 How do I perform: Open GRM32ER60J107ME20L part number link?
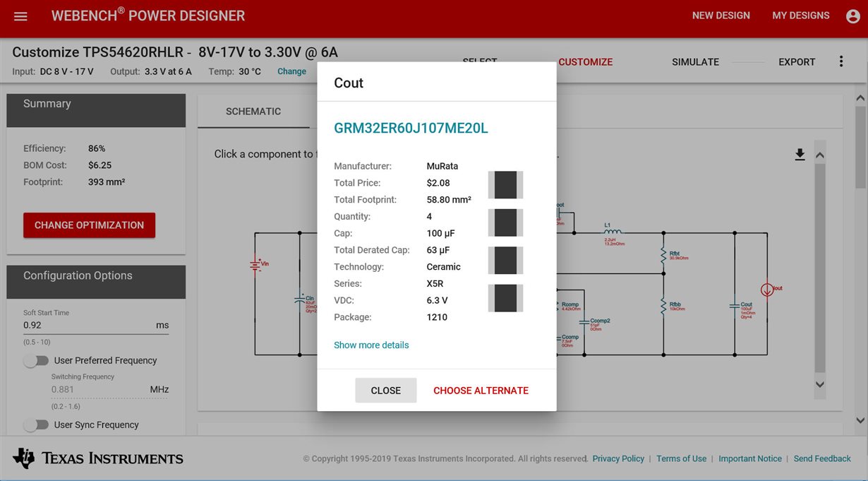coord(411,128)
